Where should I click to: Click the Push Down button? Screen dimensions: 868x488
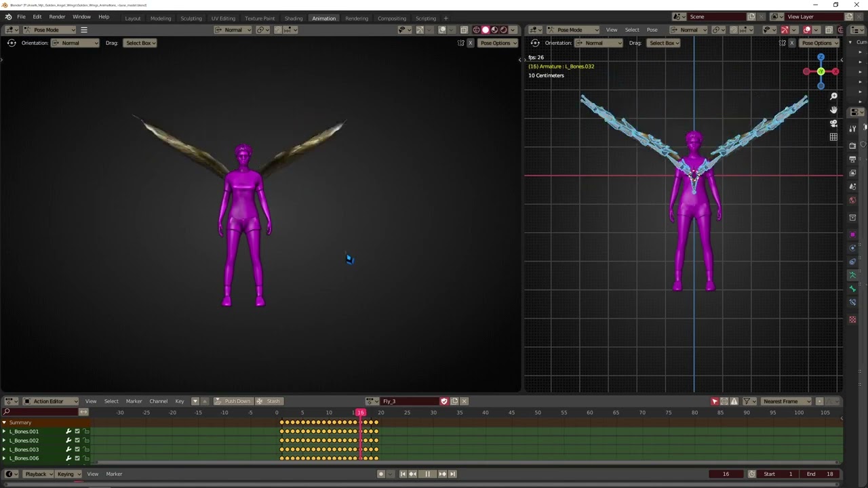pos(233,401)
